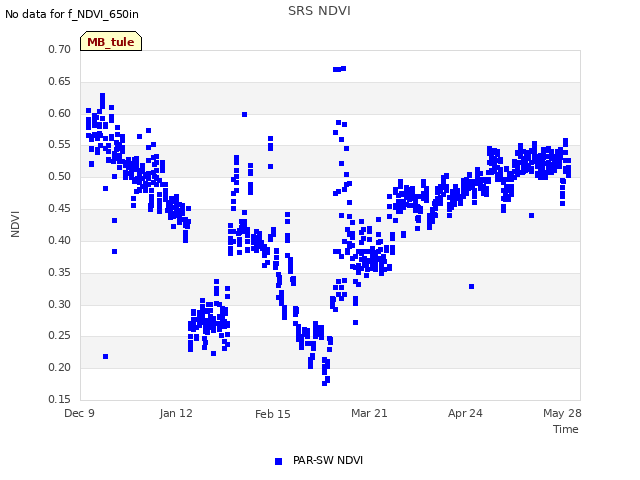Screen dimensions: 640x480
Task: Click the single data point at 0.60 in early February
Action: click(244, 115)
